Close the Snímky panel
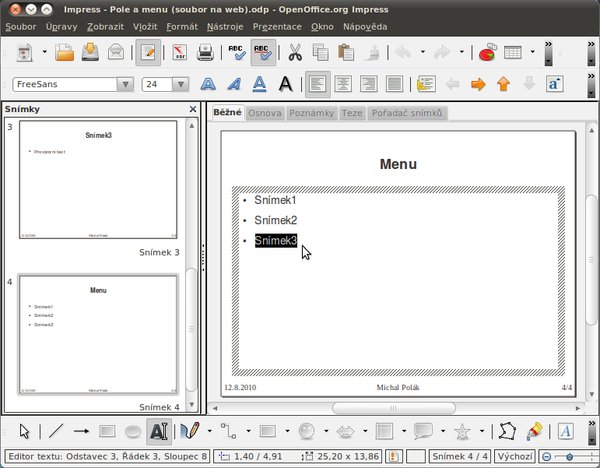 click(x=193, y=109)
